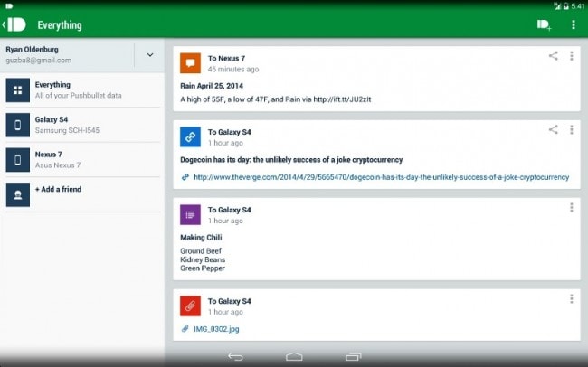
Task: Click the 'A high of 55F' weather text
Action: (x=276, y=99)
